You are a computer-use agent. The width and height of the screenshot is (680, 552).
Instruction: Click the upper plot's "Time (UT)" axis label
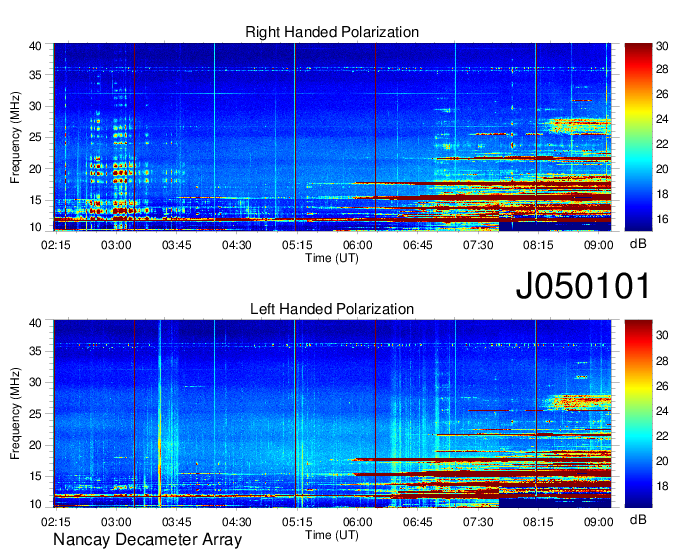pyautogui.click(x=332, y=258)
